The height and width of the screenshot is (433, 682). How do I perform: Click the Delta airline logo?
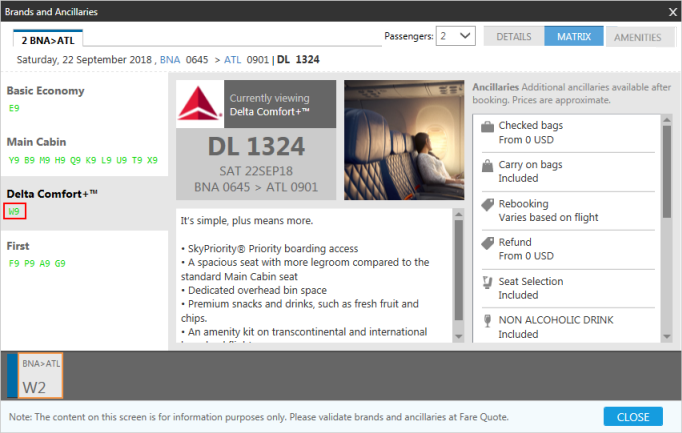coord(200,100)
